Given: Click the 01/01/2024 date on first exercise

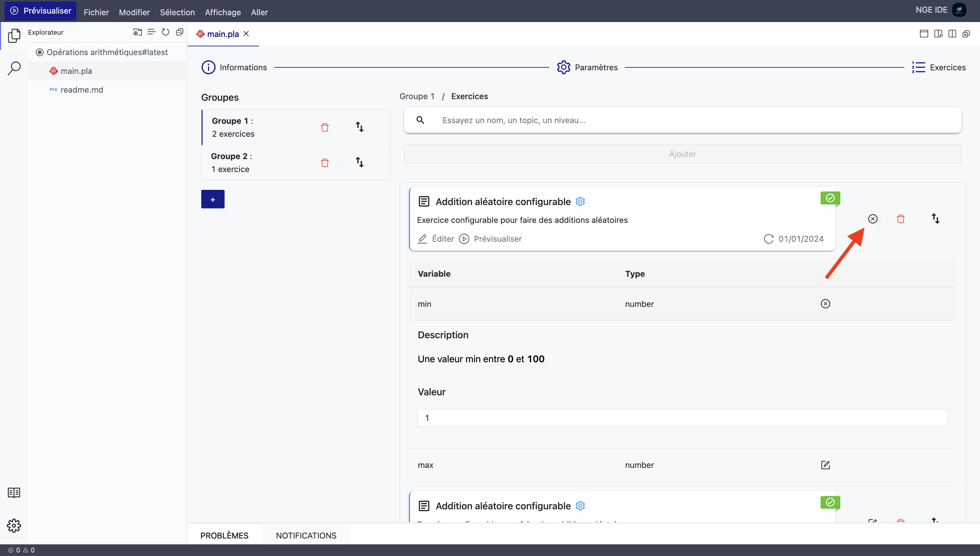Looking at the screenshot, I should coord(801,239).
